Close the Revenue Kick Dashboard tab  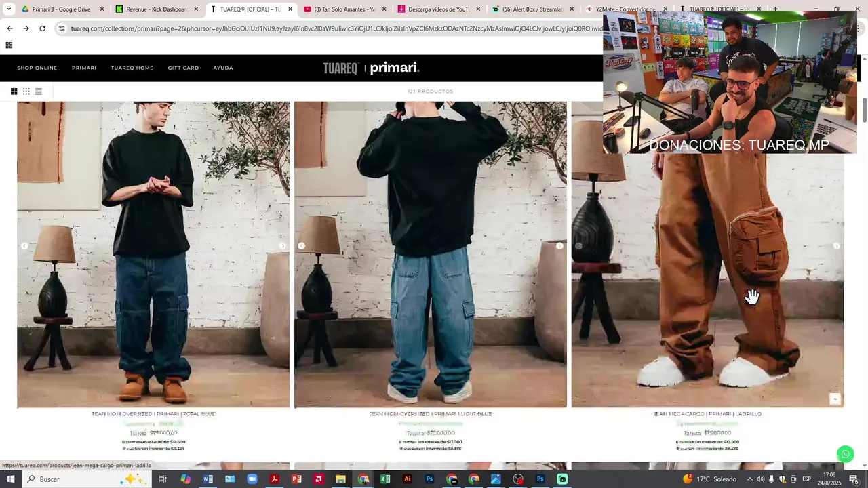(x=196, y=9)
